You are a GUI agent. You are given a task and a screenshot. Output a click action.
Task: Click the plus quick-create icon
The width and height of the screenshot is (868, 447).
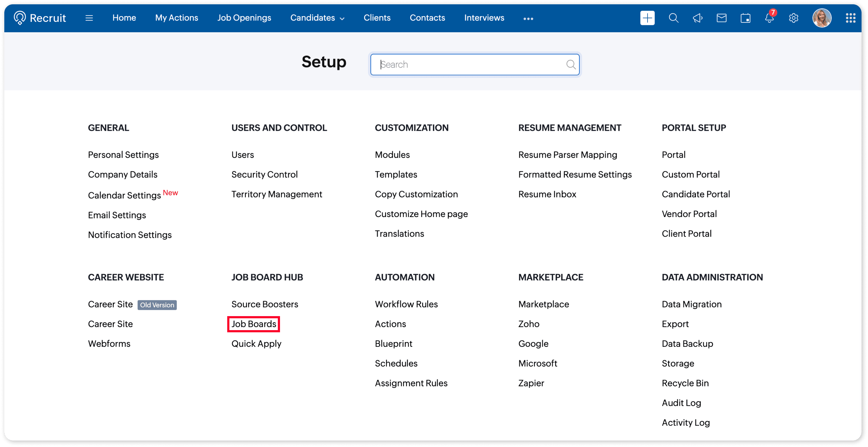coord(647,18)
